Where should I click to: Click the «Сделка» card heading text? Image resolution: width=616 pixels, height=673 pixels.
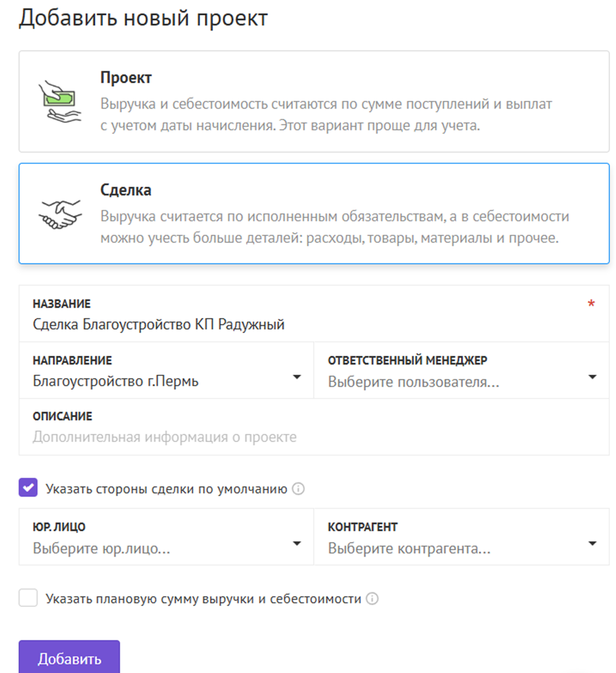pyautogui.click(x=126, y=190)
